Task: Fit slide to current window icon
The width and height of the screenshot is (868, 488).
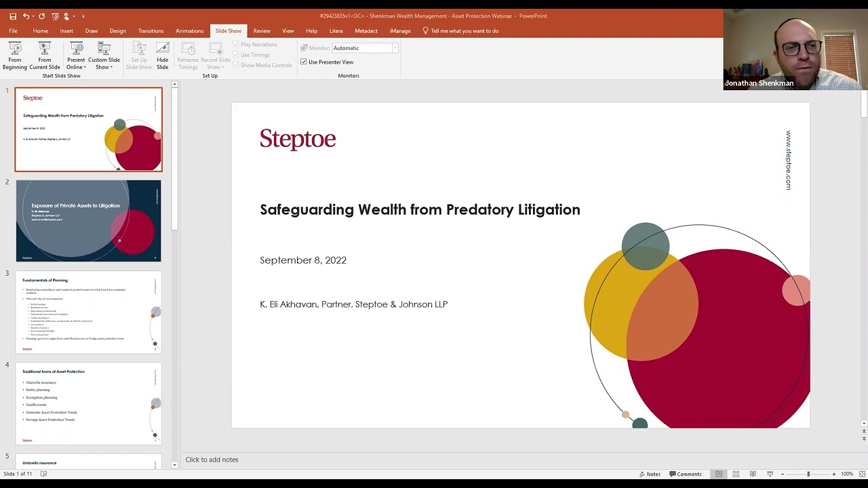Action: pyautogui.click(x=862, y=474)
